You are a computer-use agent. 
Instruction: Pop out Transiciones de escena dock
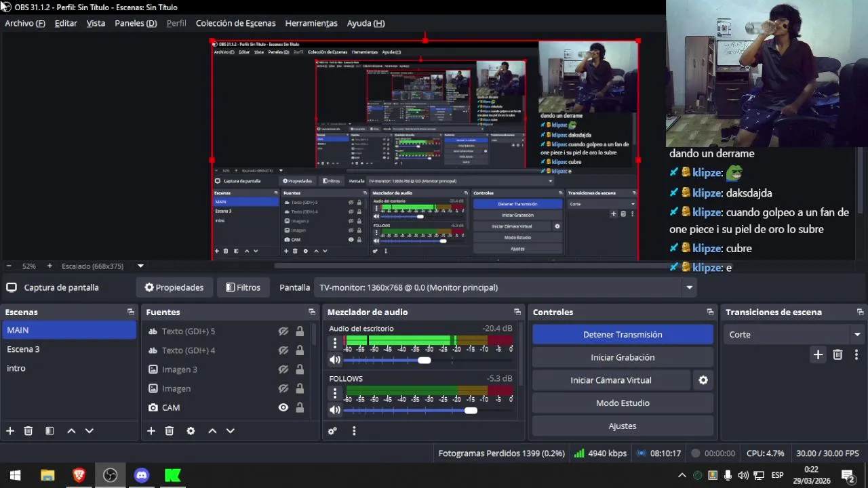[860, 312]
